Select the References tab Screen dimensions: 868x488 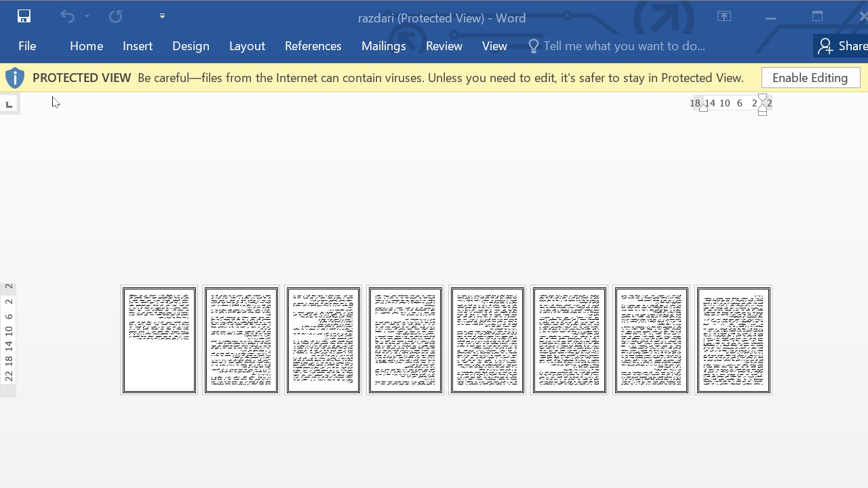pyautogui.click(x=313, y=46)
